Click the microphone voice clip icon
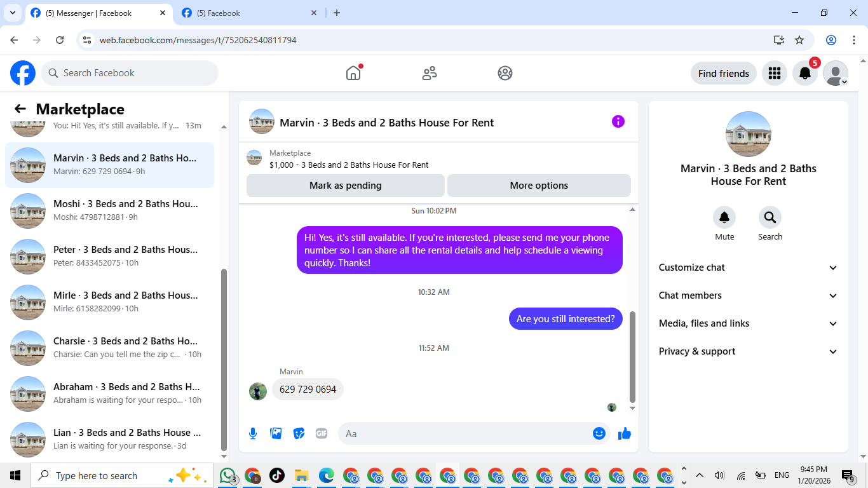The height and width of the screenshot is (488, 868). 253,433
